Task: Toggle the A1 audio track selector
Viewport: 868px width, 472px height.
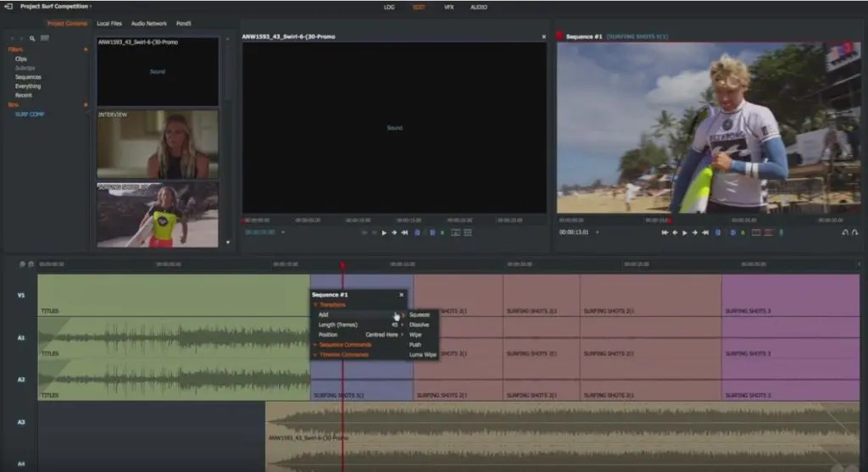Action: point(21,337)
